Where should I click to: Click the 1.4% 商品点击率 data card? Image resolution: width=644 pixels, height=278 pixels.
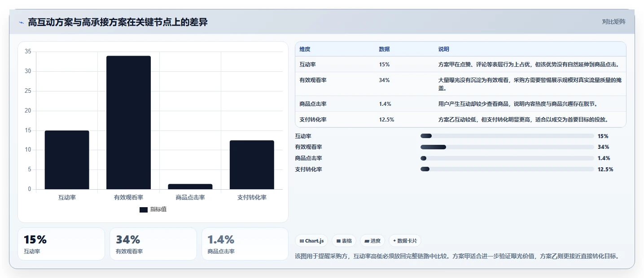click(x=245, y=244)
